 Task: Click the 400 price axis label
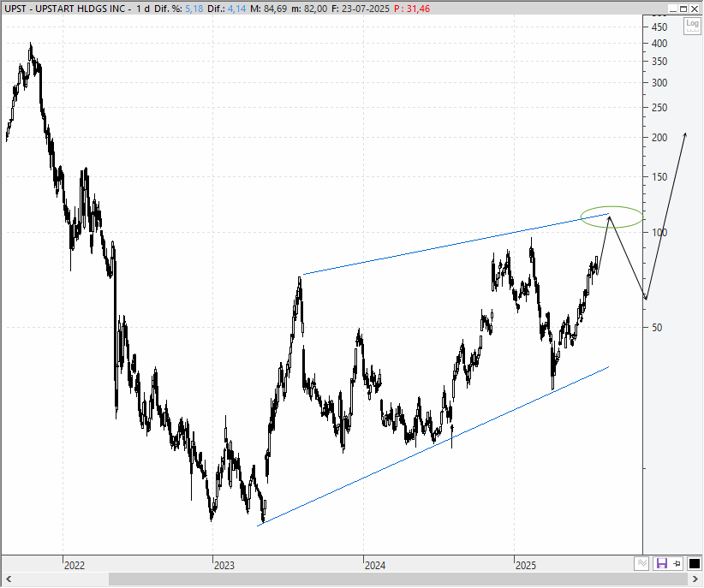point(659,44)
